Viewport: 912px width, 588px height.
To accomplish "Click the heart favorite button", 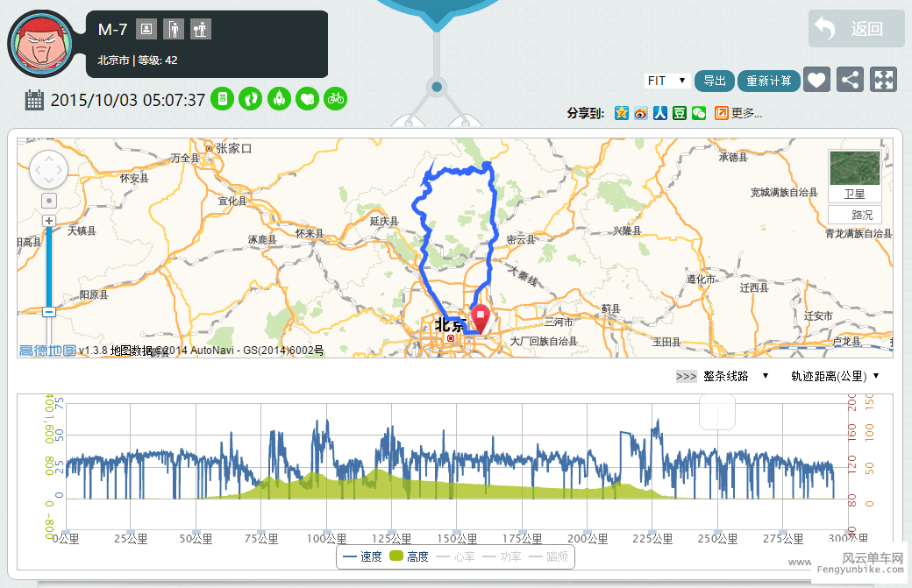I will click(816, 80).
